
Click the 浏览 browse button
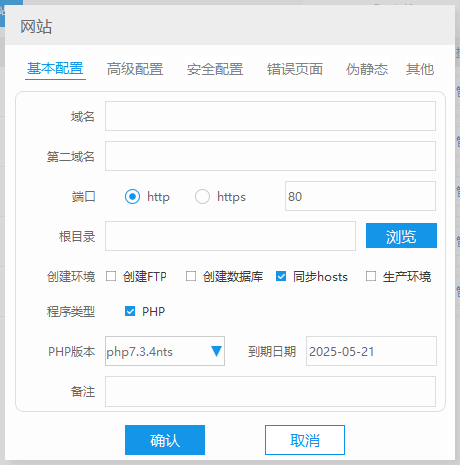401,236
